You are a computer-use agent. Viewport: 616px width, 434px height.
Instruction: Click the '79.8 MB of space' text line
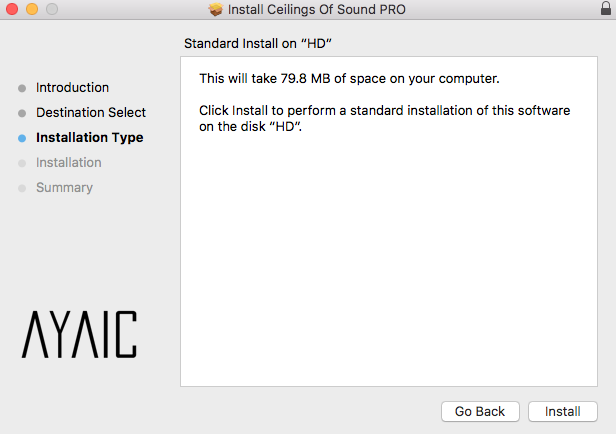pos(349,78)
